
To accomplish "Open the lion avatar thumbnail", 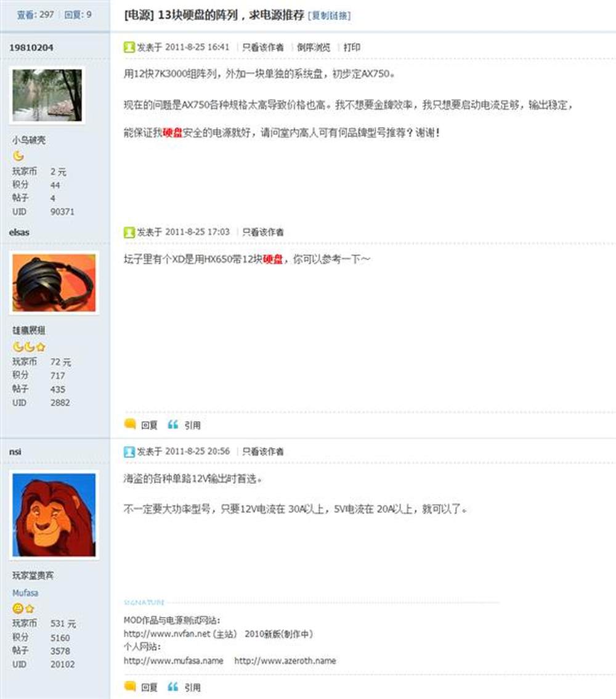I will click(54, 515).
